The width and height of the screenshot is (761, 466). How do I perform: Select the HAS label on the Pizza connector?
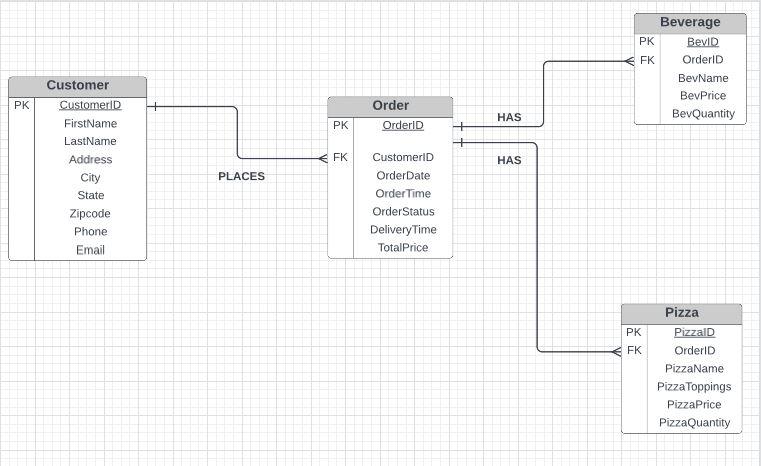[x=509, y=160]
